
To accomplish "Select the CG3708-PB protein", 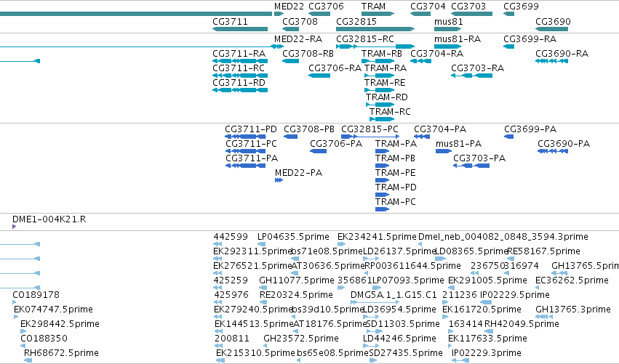I will point(290,137).
